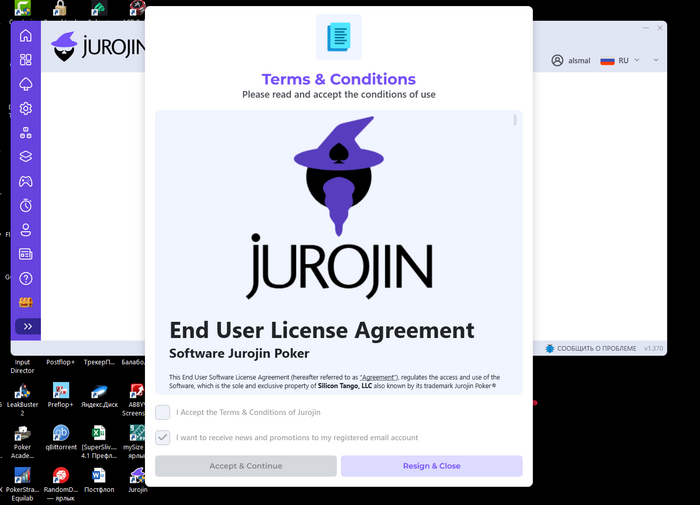This screenshot has width=700, height=505.
Task: Open the treasure chest icon in sidebar
Action: [x=25, y=303]
